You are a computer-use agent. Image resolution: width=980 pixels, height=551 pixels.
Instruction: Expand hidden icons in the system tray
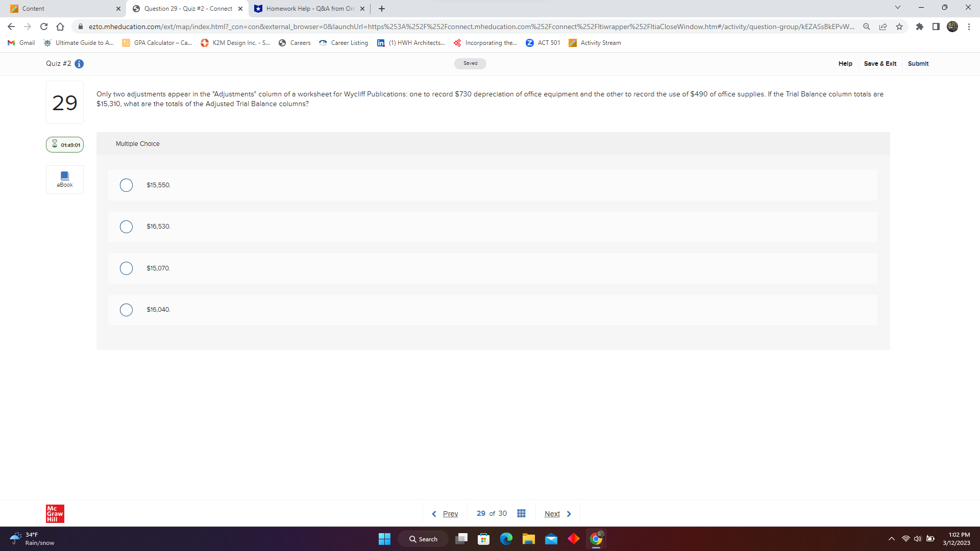point(892,539)
